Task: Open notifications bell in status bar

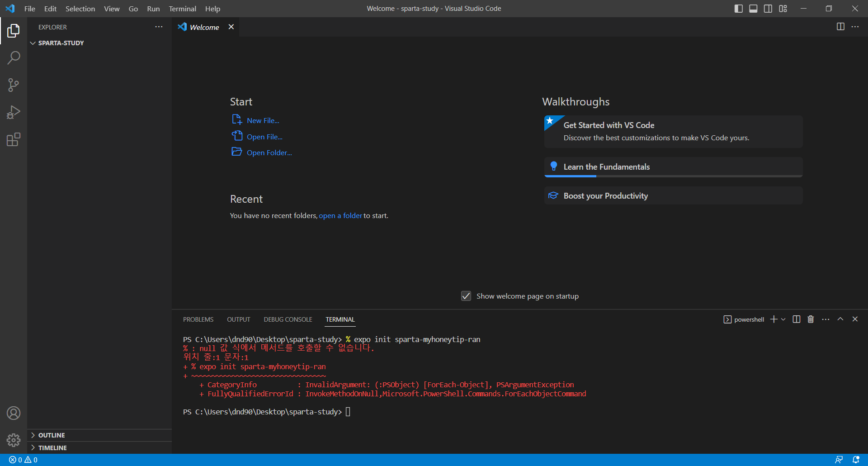Action: click(856, 460)
